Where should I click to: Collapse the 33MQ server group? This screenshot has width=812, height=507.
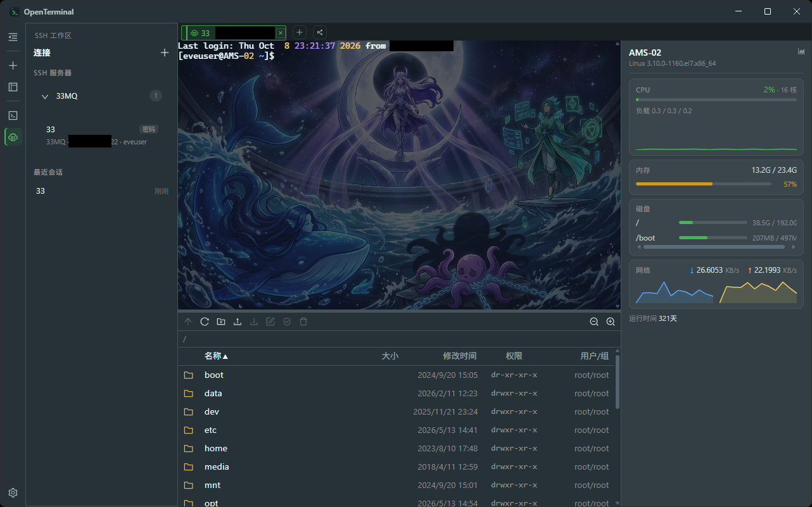point(45,96)
